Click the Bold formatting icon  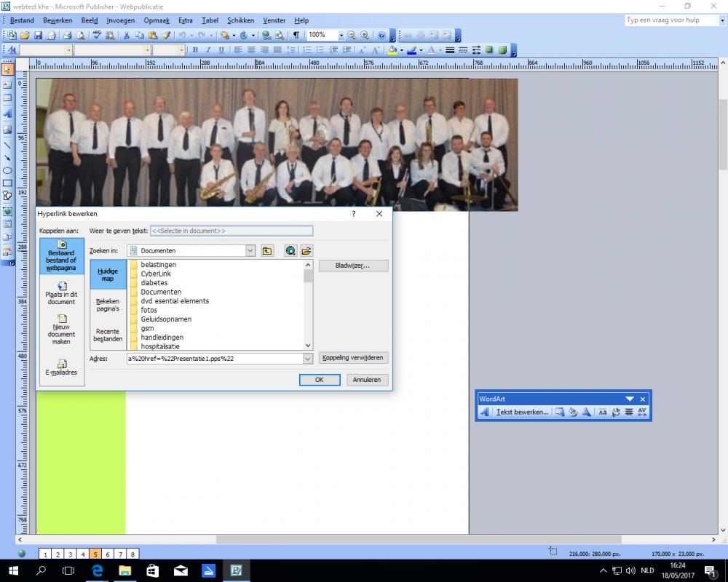click(x=195, y=50)
